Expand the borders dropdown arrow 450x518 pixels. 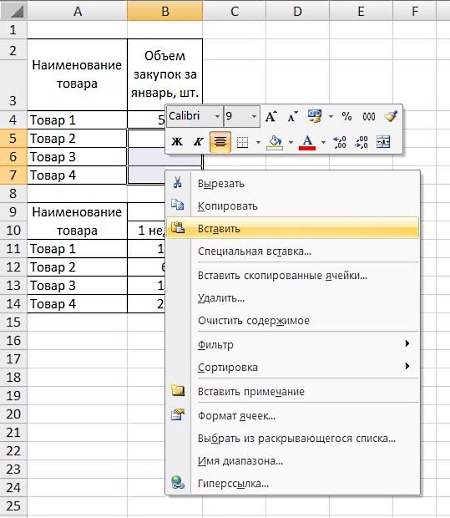(258, 143)
